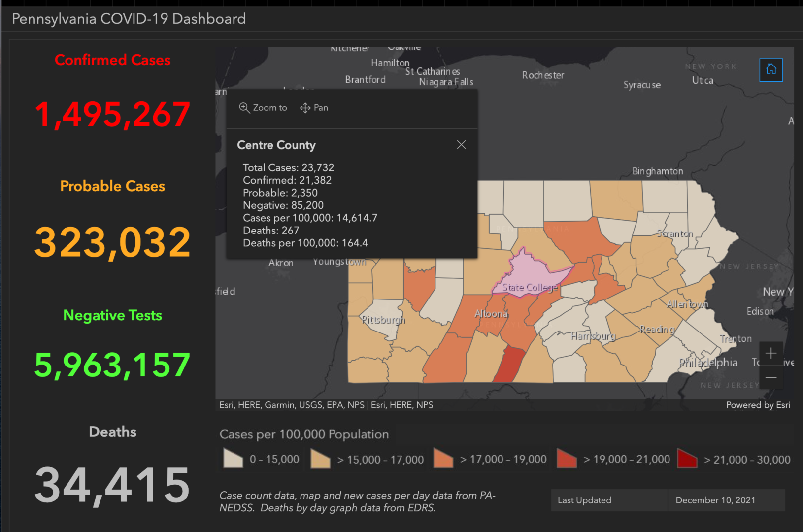
Task: Click the > 21,000 – 30,000 legend swatch icon
Action: (x=687, y=459)
